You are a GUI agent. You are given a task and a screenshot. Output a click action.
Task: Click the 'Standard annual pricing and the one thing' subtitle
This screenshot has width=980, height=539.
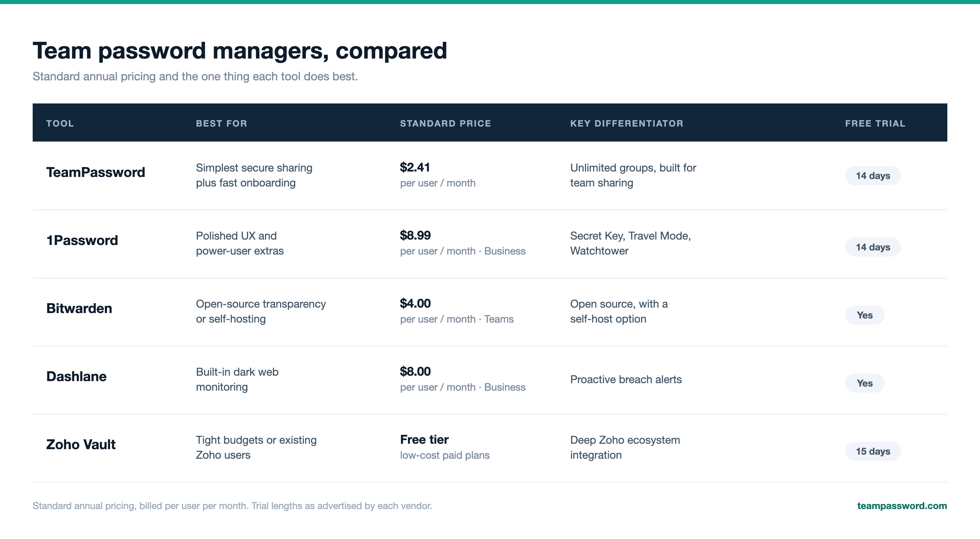[195, 77]
